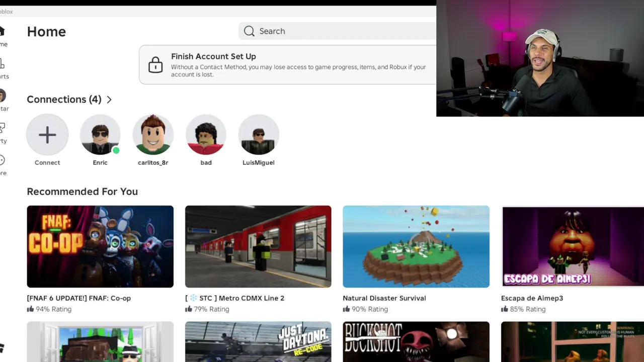Click into the Search field
644x362 pixels.
[x=338, y=31]
